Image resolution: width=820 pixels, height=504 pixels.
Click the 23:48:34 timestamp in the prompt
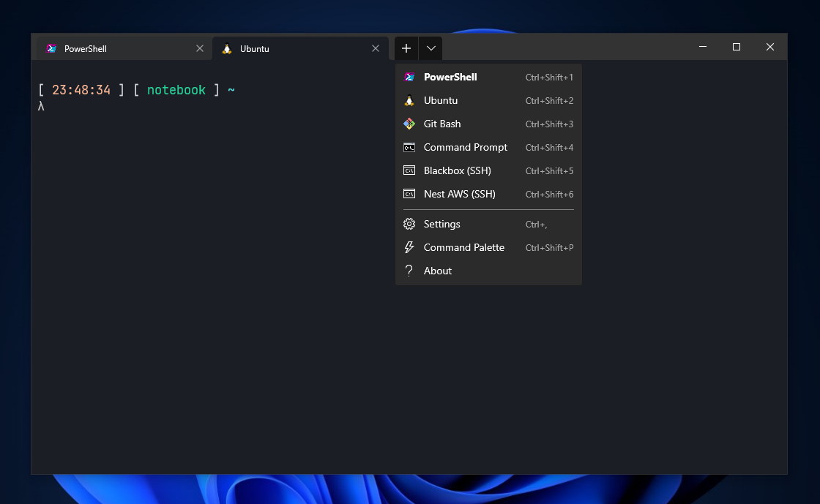click(81, 90)
